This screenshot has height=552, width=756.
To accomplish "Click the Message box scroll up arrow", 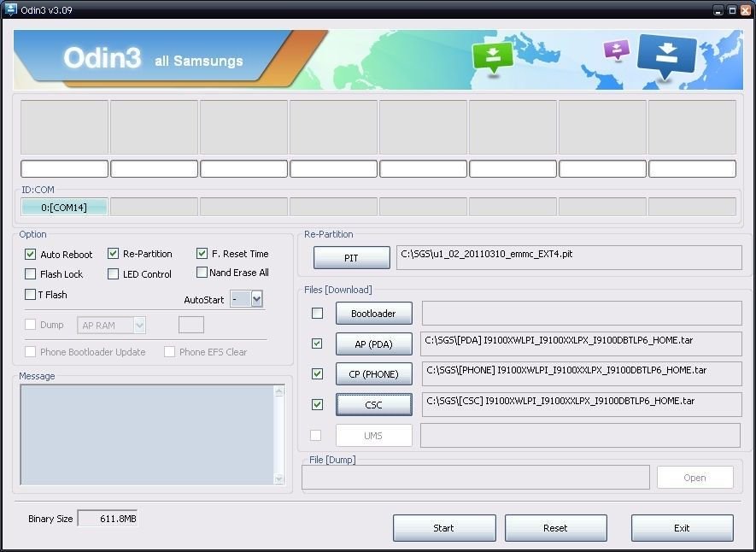I will coord(279,391).
